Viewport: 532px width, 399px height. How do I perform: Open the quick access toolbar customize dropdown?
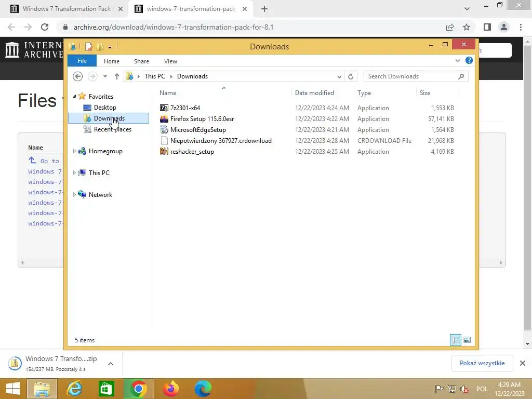tap(110, 47)
